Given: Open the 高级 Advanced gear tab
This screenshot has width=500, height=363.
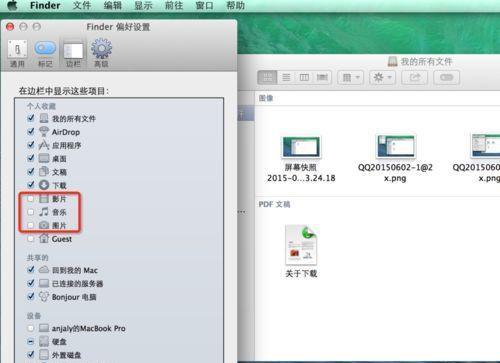Looking at the screenshot, I should pos(101,53).
